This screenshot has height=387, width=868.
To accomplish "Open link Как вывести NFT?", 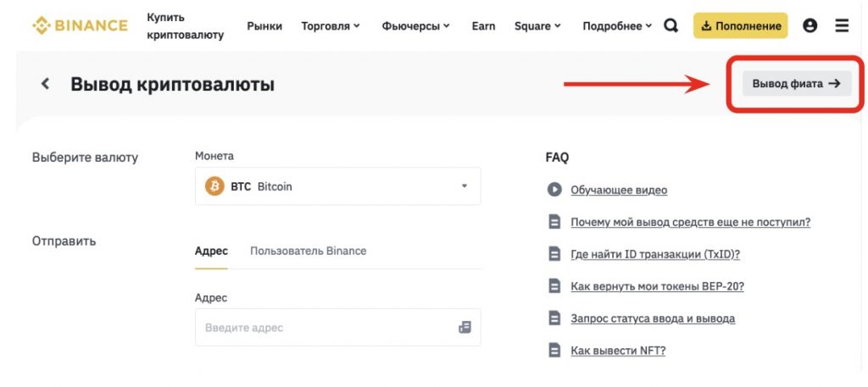I will (x=618, y=351).
